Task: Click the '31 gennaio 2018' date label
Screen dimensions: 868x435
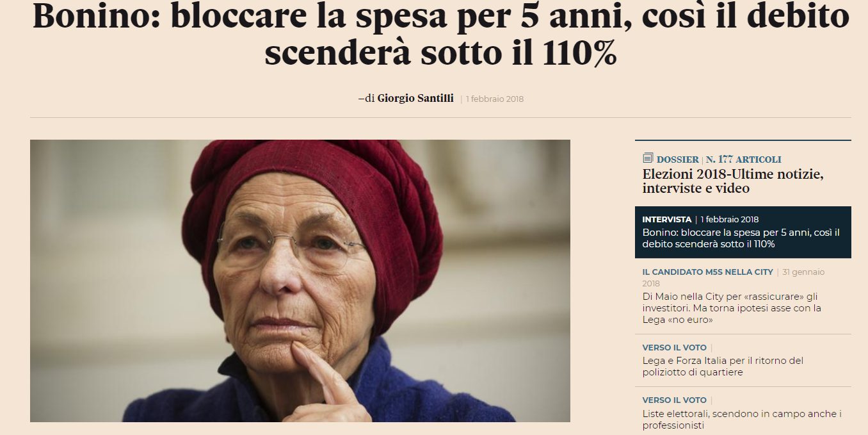Action: pyautogui.click(x=734, y=277)
